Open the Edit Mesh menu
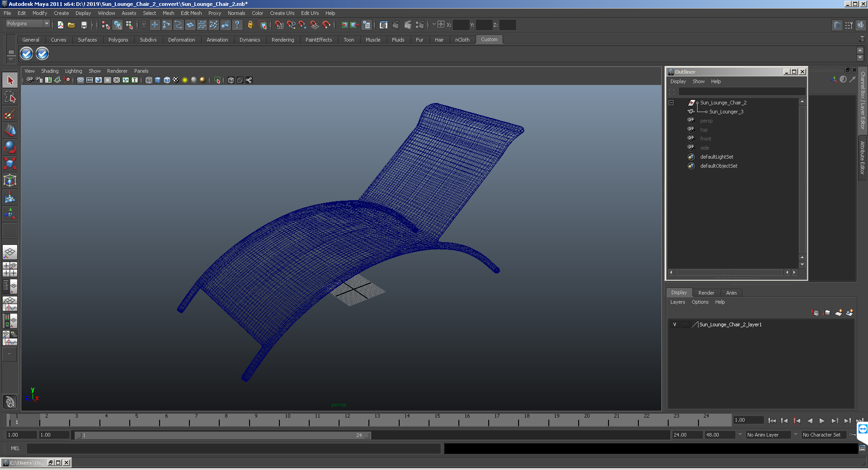 click(x=191, y=13)
